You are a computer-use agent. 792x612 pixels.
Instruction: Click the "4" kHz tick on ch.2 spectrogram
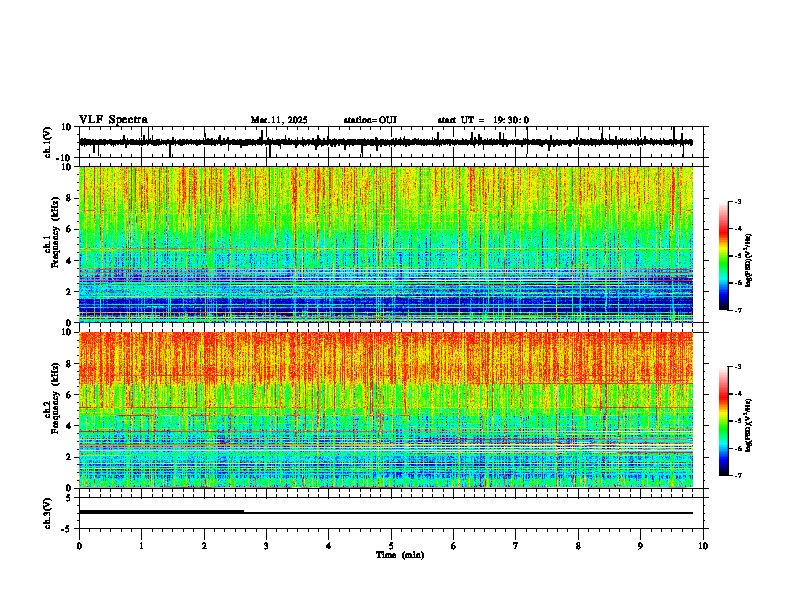click(x=69, y=426)
